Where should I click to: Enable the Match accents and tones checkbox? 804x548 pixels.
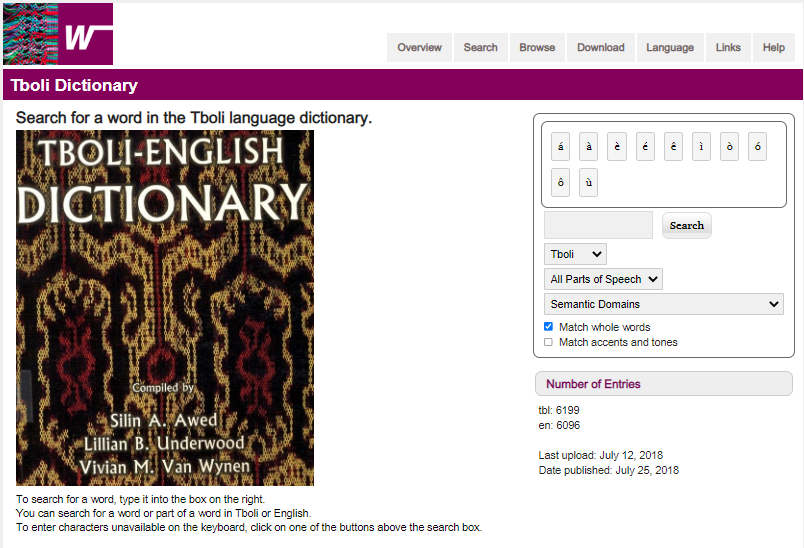pos(548,342)
